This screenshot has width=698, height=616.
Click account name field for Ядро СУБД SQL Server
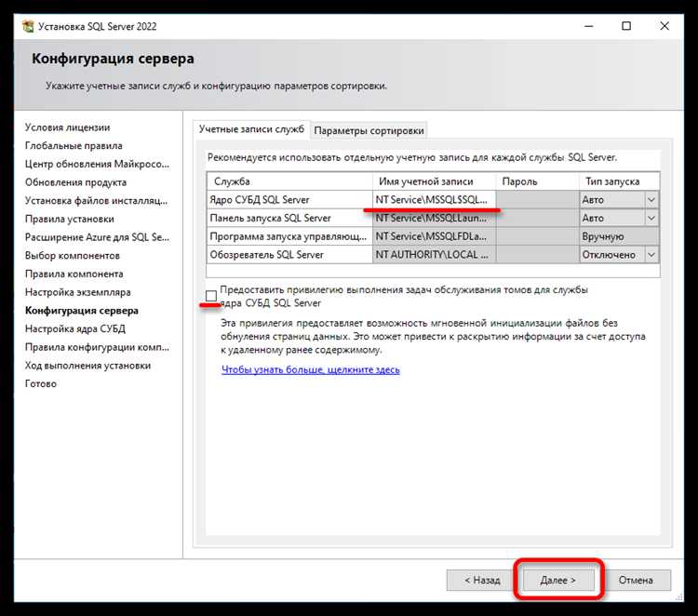(434, 199)
